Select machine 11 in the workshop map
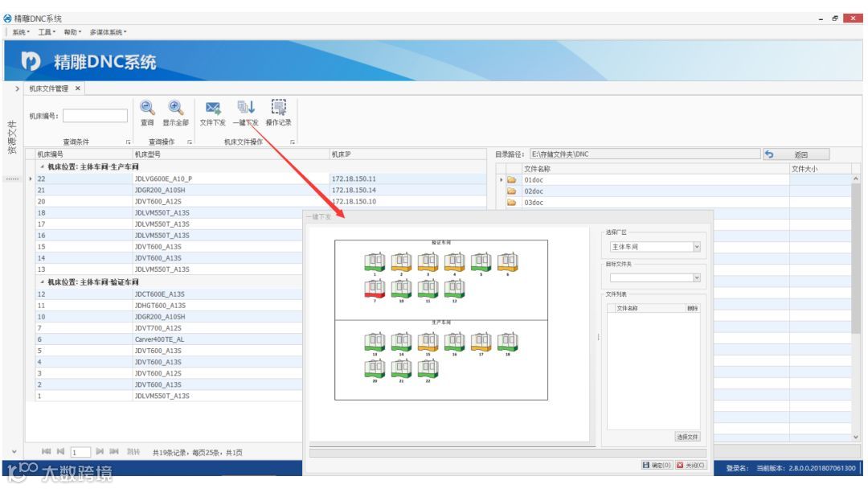 [428, 288]
